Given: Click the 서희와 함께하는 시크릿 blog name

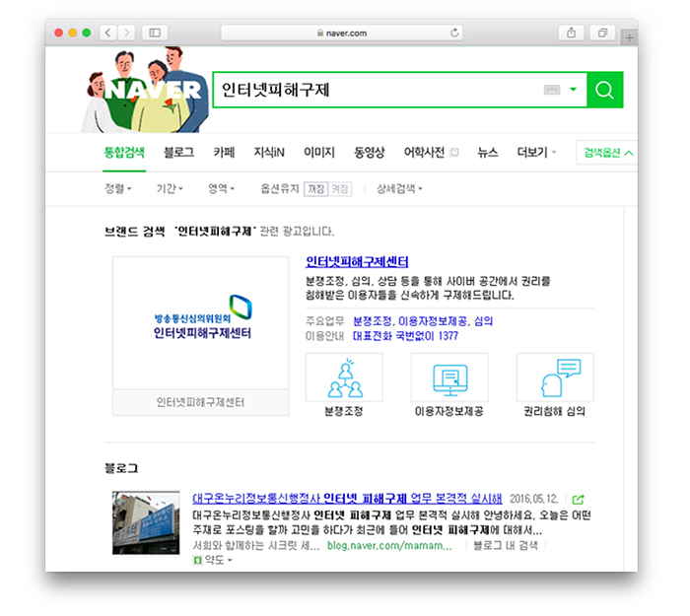Looking at the screenshot, I should pyautogui.click(x=256, y=546).
